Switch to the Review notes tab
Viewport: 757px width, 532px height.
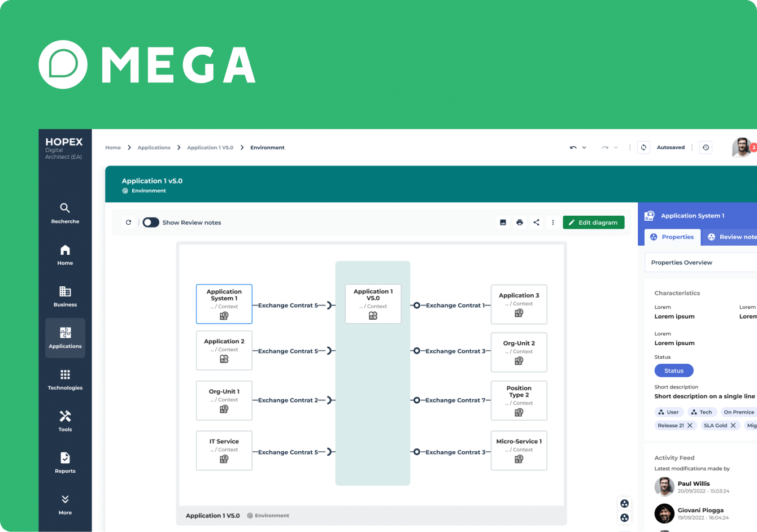tap(731, 237)
